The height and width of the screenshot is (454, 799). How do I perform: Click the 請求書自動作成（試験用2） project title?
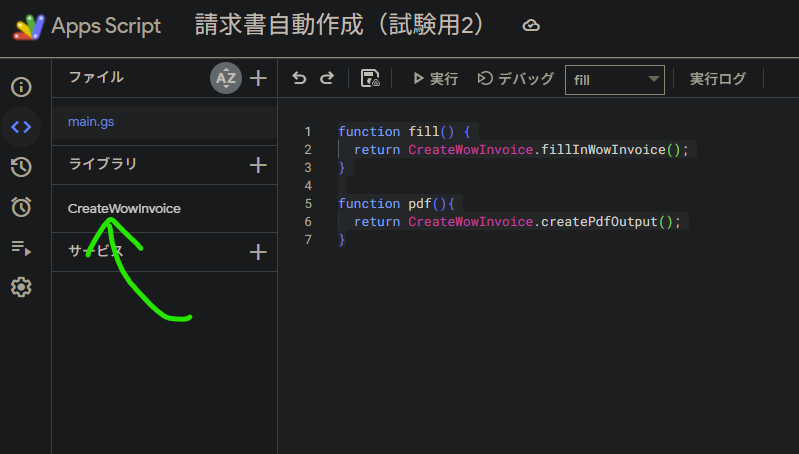340,25
